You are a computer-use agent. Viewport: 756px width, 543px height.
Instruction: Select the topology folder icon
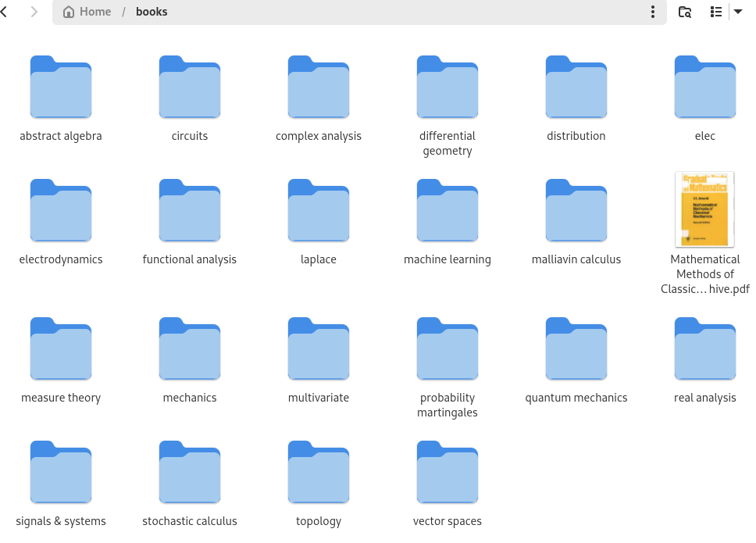(318, 472)
